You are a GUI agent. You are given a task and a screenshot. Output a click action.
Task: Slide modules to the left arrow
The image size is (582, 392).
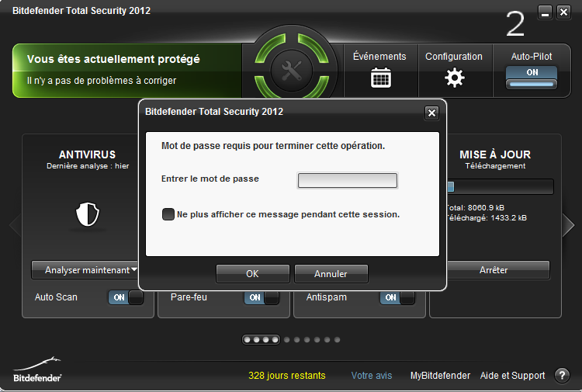coord(16,224)
